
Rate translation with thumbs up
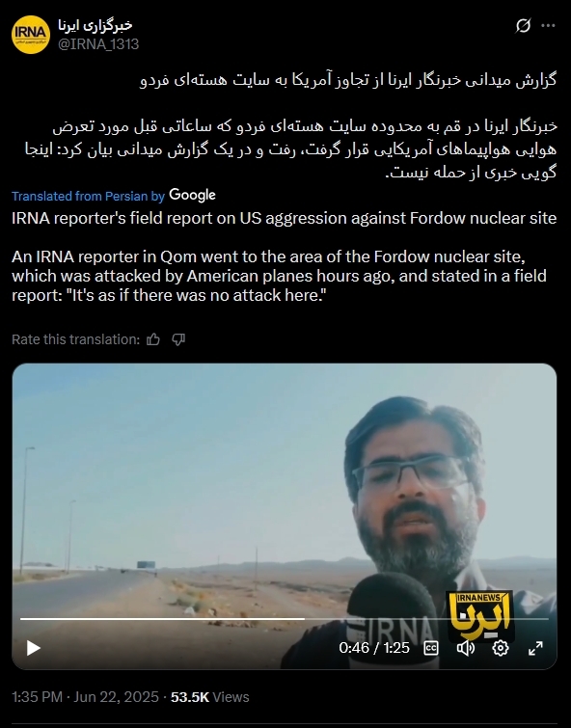coord(153,339)
